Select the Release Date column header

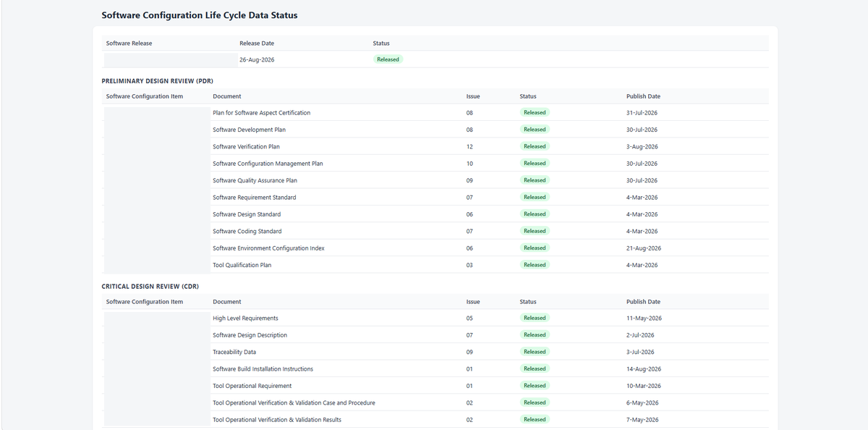click(x=257, y=43)
